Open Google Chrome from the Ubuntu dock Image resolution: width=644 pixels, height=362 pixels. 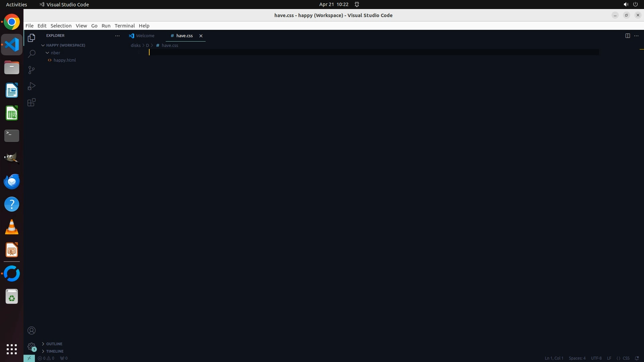[x=12, y=22]
